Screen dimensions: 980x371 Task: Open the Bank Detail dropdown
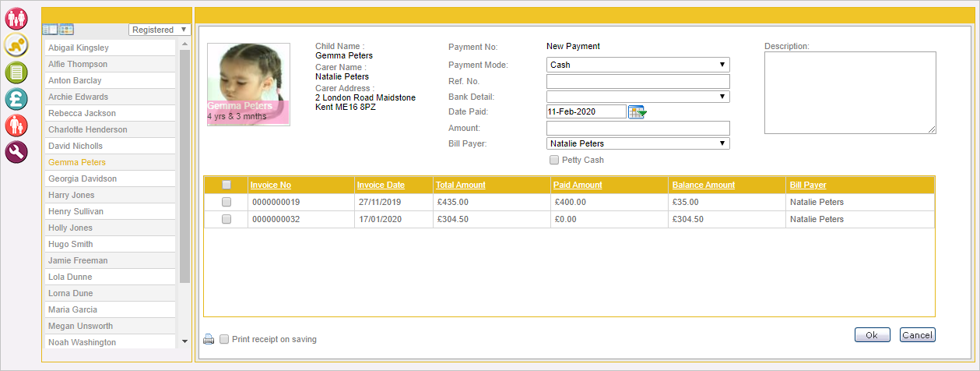tap(638, 97)
